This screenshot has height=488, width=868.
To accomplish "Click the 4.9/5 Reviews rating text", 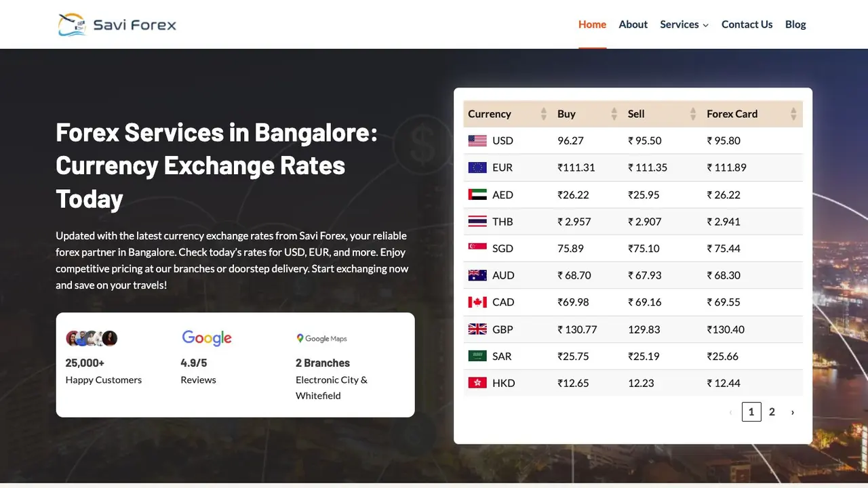I will coord(198,371).
